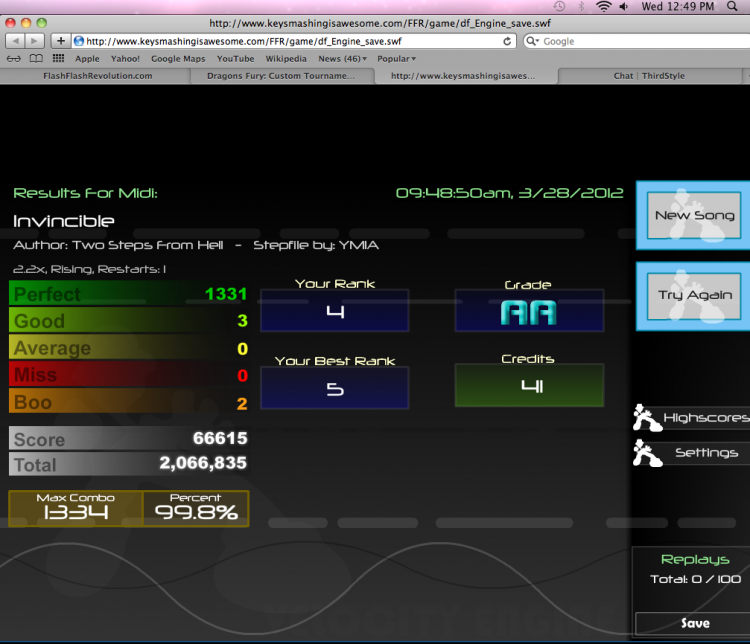Switch to the Chat | ThirdStyle tab
750x644 pixels.
pyautogui.click(x=649, y=76)
